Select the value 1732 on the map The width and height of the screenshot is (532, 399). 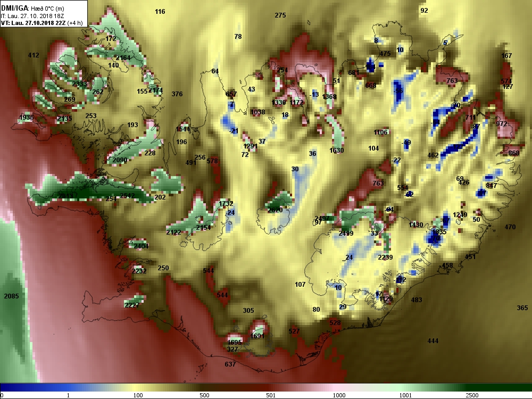pyautogui.click(x=226, y=204)
